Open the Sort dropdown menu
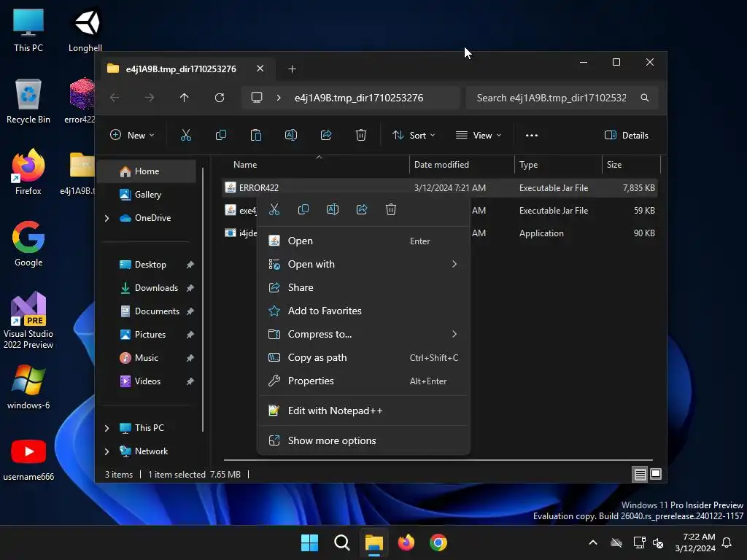The width and height of the screenshot is (747, 560). [414, 135]
